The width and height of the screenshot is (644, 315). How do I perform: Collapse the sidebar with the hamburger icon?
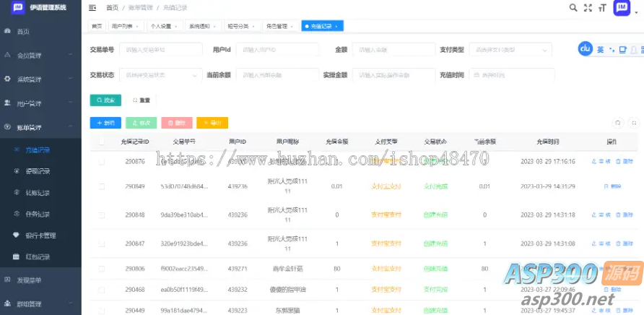pos(92,7)
